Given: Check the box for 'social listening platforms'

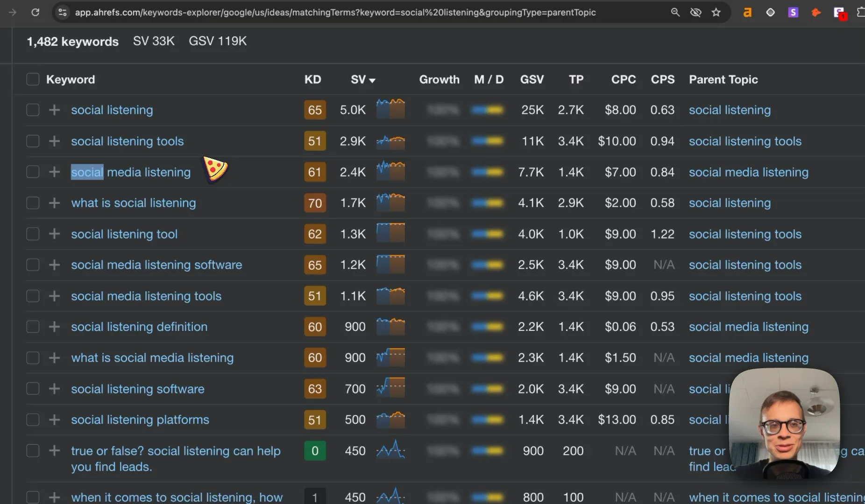Looking at the screenshot, I should point(33,420).
